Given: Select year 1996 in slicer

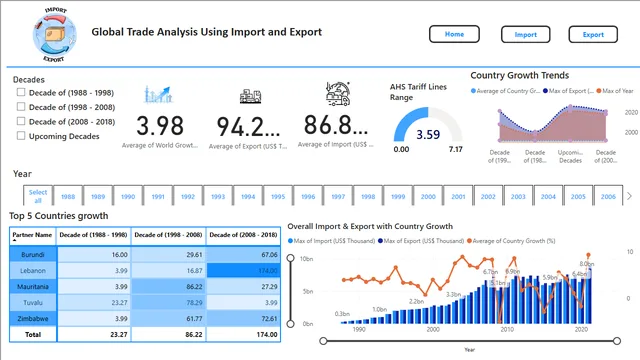Looking at the screenshot, I should [308, 196].
